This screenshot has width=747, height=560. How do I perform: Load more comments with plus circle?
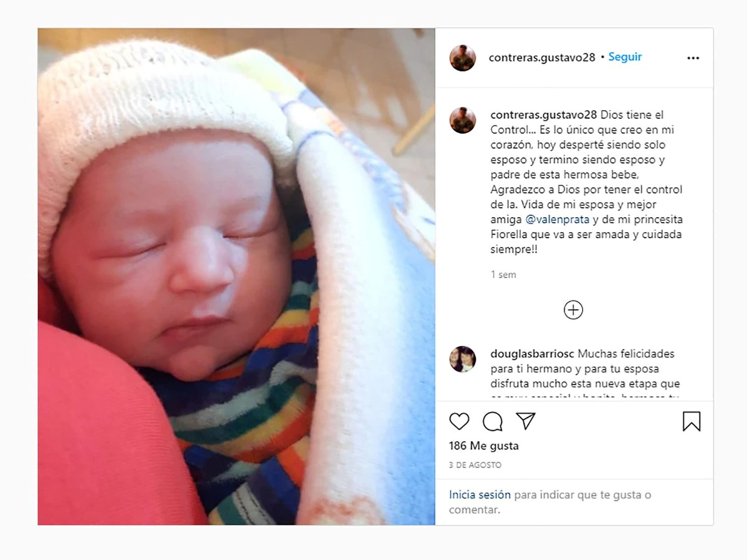pos(573,310)
